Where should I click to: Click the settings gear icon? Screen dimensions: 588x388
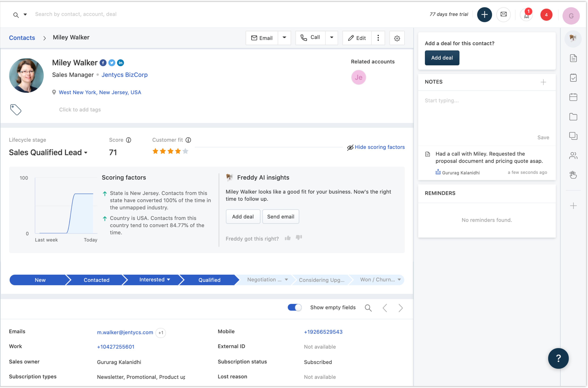point(397,38)
